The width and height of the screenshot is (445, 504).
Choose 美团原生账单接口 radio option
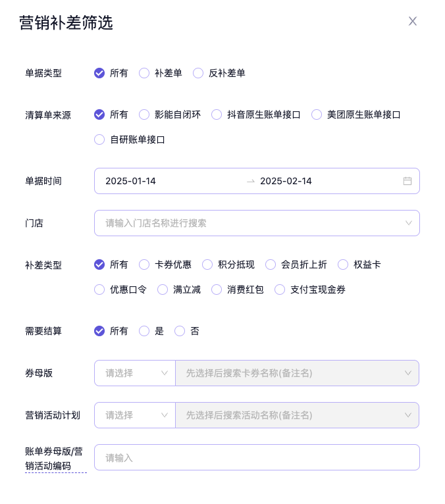317,114
